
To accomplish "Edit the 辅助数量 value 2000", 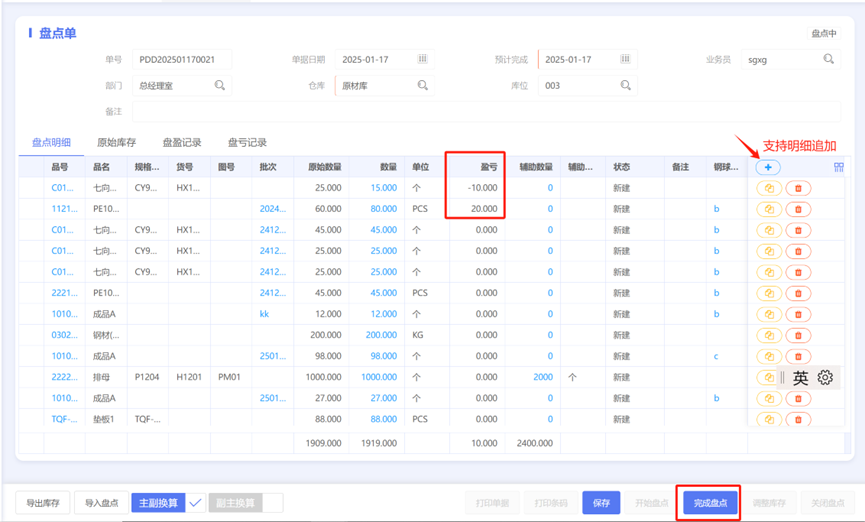I will point(543,377).
